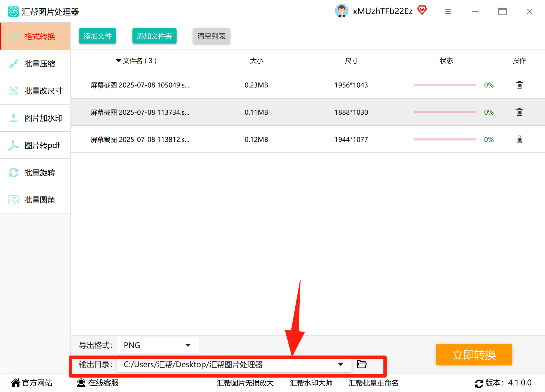This screenshot has height=392, width=545.
Task: Open online customer service
Action: click(98, 383)
